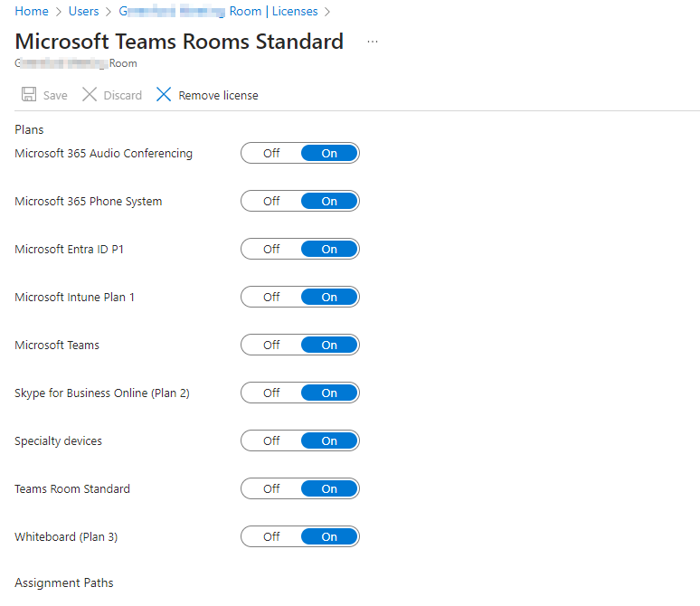This screenshot has height=606, width=700.
Task: Click the Teams Room Standard label
Action: [72, 488]
